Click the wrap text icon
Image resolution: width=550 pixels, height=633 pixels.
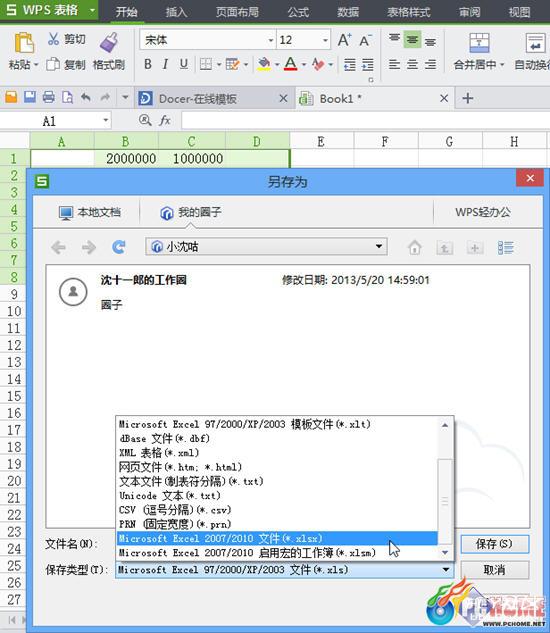pos(535,43)
